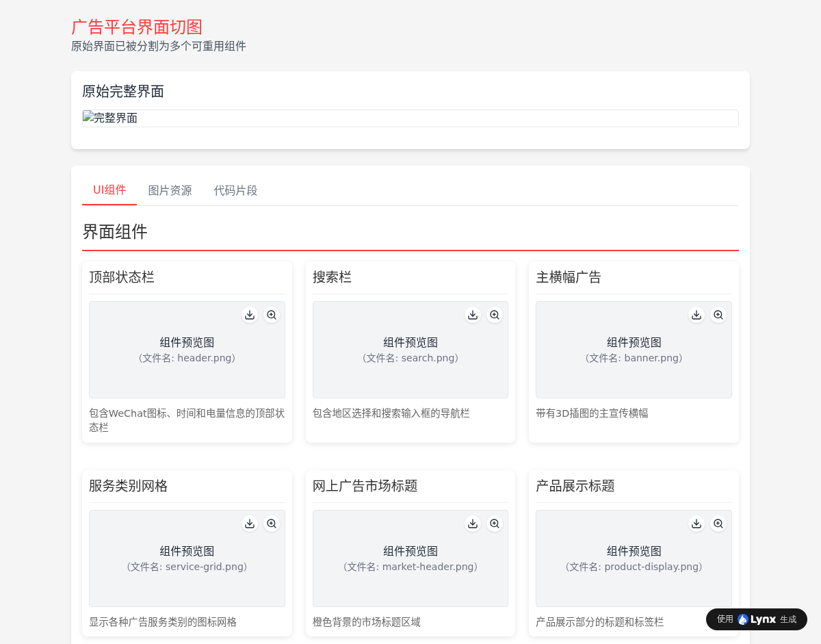Screen dimensions: 821x644
Task: Download the header.png component
Action: (250, 315)
